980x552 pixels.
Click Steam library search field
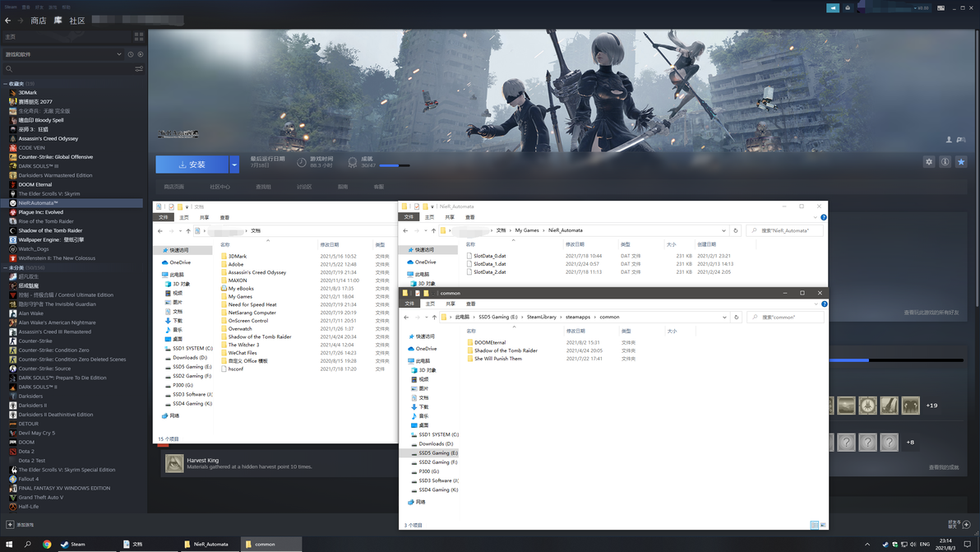coord(67,69)
